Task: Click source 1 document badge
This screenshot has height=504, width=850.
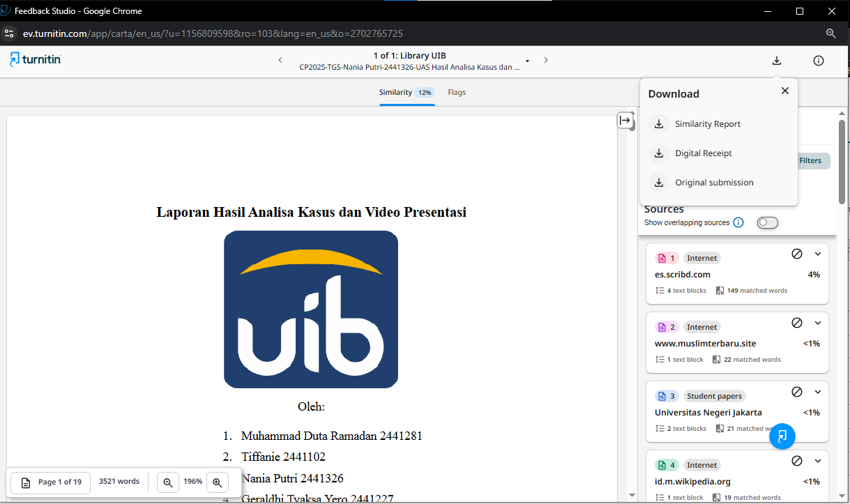Action: coord(667,258)
